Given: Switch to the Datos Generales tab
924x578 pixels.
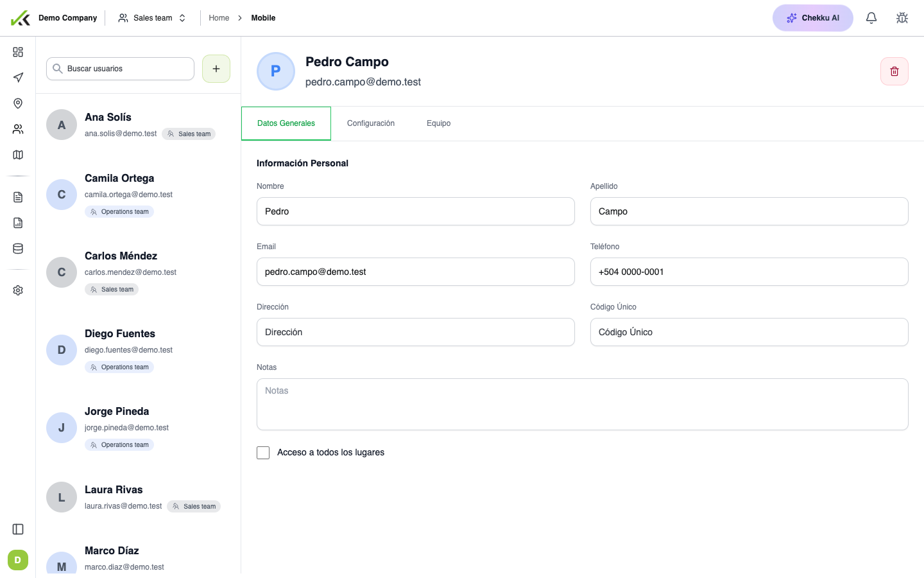Looking at the screenshot, I should [x=286, y=123].
